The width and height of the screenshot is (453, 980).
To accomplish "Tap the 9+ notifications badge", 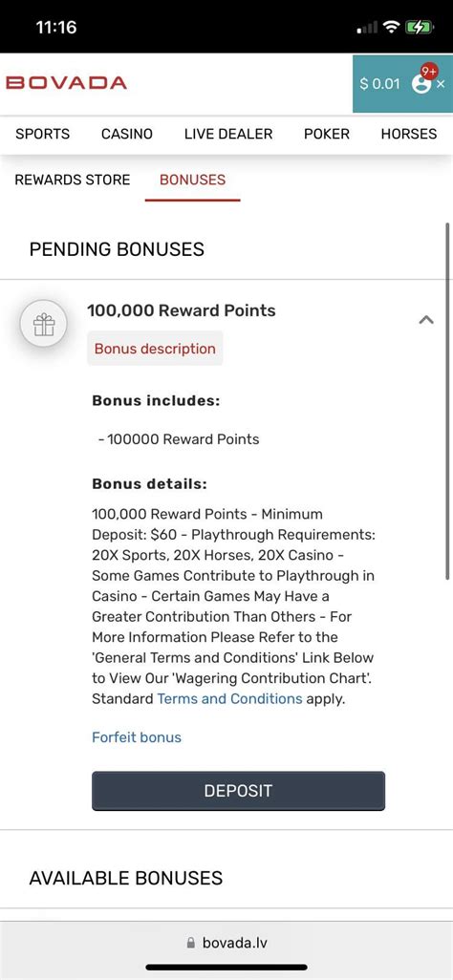I will pos(429,72).
